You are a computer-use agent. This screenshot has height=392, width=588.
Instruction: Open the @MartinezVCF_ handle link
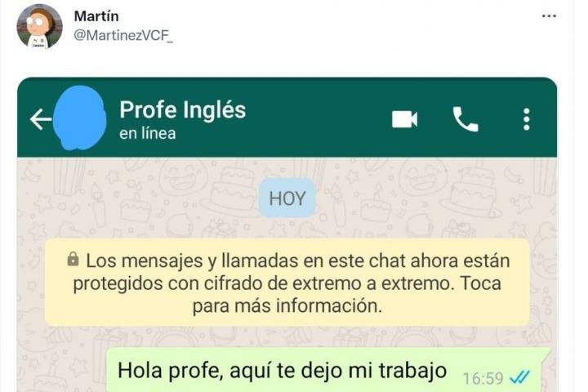coord(123,36)
